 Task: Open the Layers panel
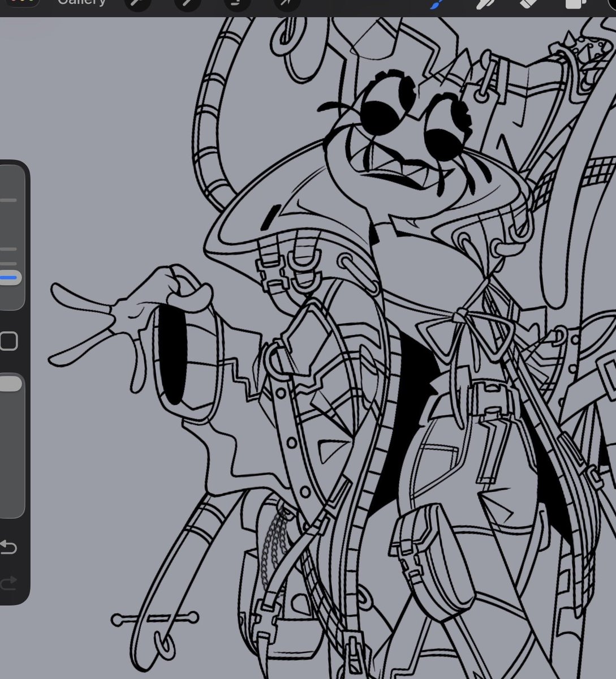click(575, 3)
